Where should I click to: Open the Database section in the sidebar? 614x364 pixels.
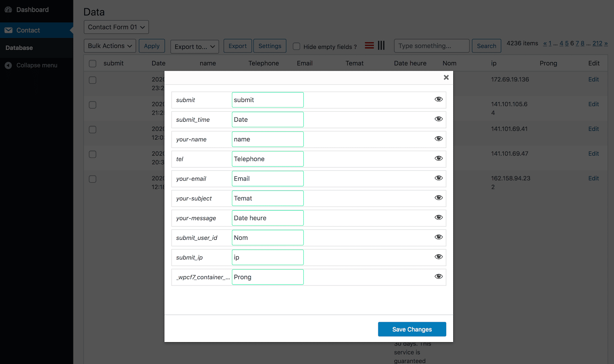(19, 47)
